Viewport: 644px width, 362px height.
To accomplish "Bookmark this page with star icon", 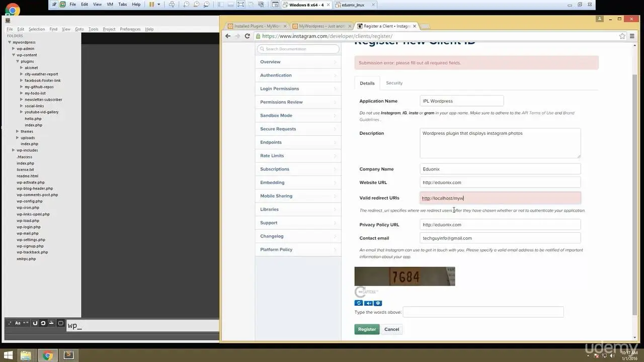I will click(x=622, y=36).
